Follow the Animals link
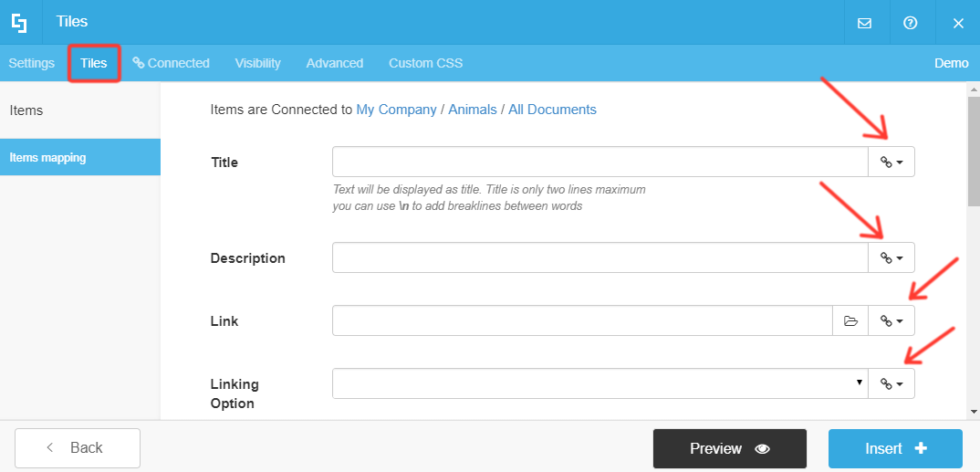The height and width of the screenshot is (472, 980). click(x=473, y=110)
